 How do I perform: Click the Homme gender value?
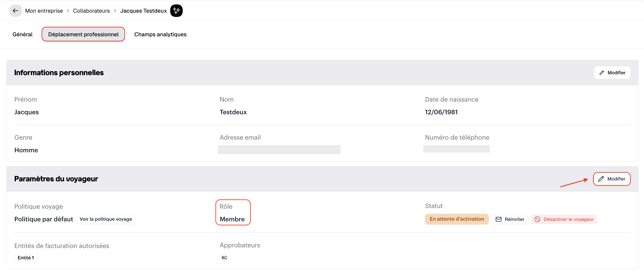pos(26,150)
